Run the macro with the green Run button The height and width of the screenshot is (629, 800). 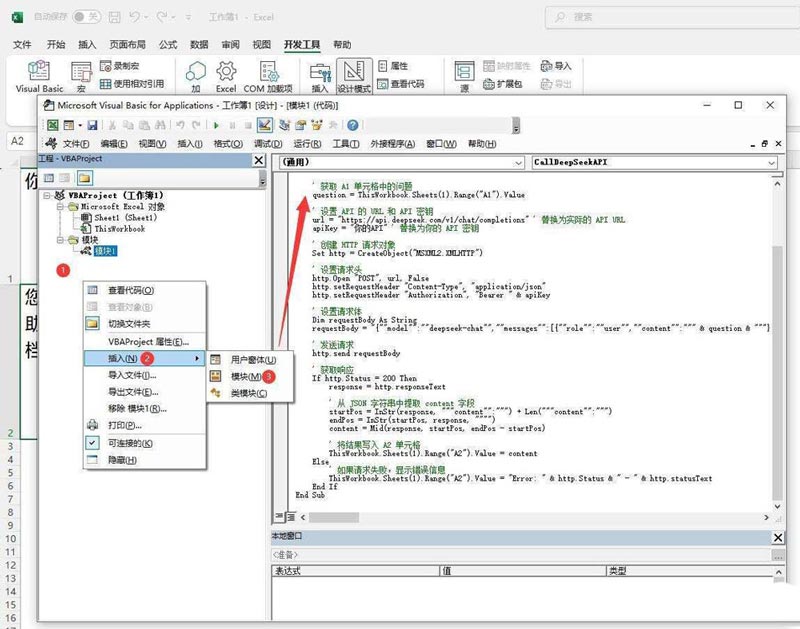[217, 124]
